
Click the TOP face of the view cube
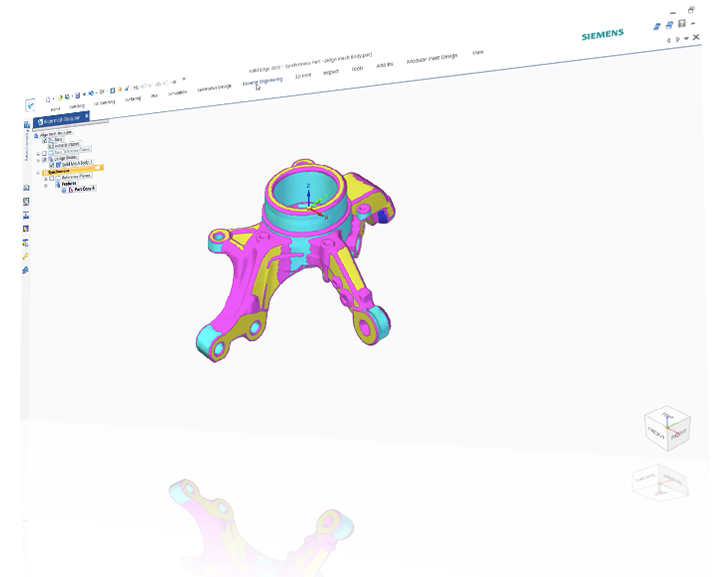(666, 416)
